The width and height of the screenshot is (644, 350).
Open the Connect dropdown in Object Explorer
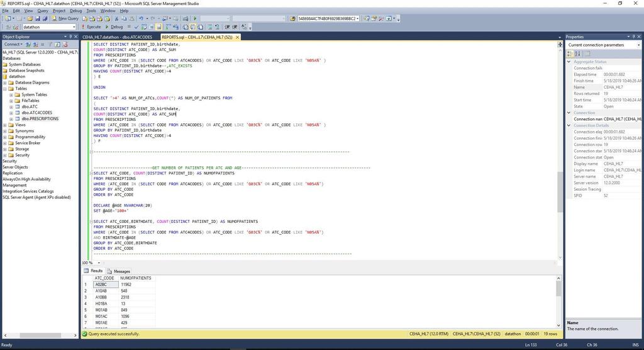14,45
